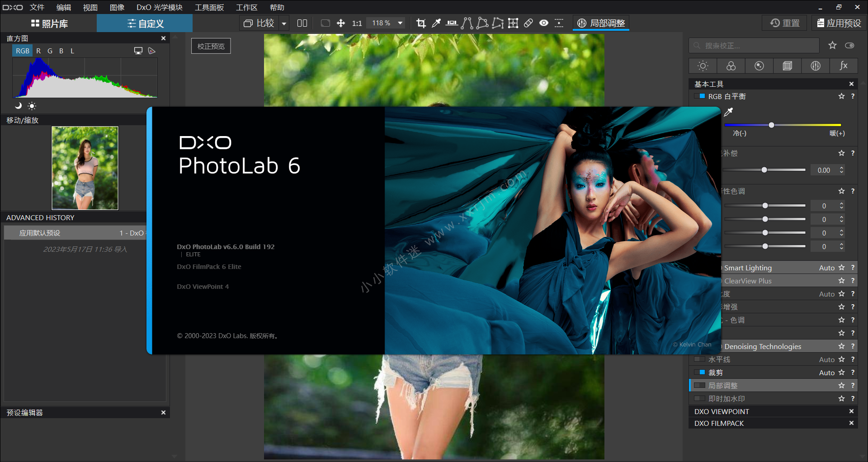Click the 重置 reset button
Screen dimensions: 868x462
[785, 23]
